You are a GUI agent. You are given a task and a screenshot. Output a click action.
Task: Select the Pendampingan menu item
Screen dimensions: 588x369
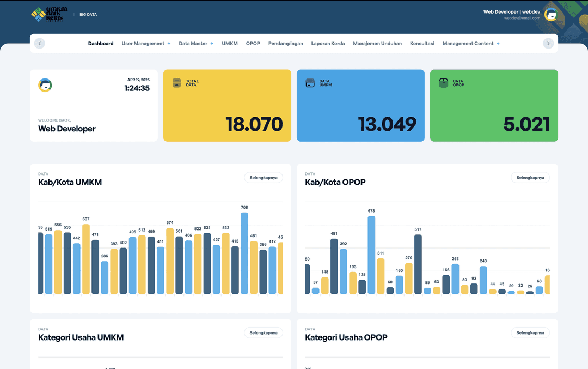[285, 43]
